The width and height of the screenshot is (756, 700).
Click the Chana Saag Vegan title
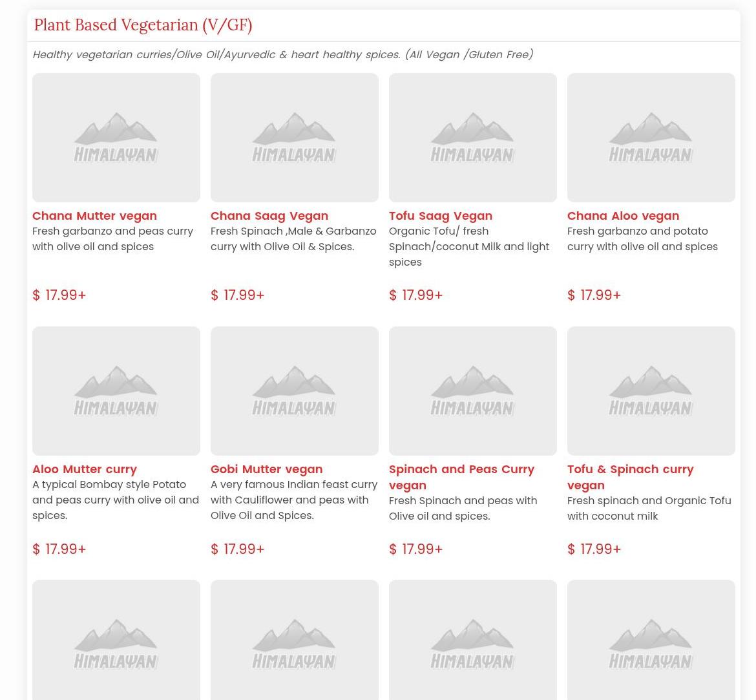[269, 216]
